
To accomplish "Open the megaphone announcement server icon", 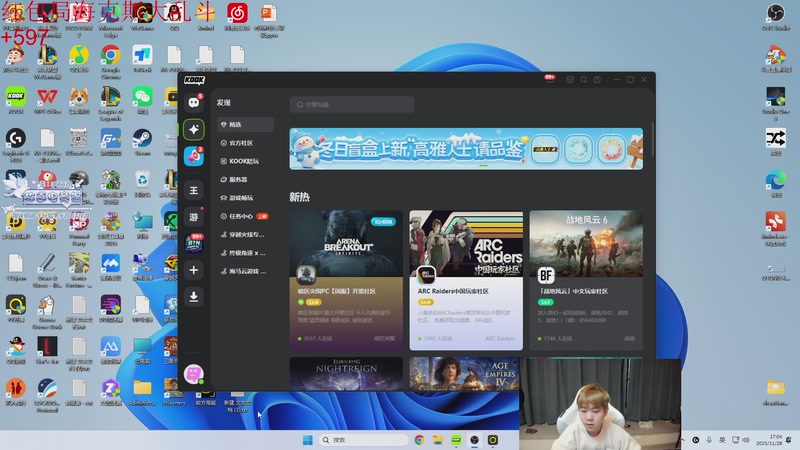I will click(194, 157).
